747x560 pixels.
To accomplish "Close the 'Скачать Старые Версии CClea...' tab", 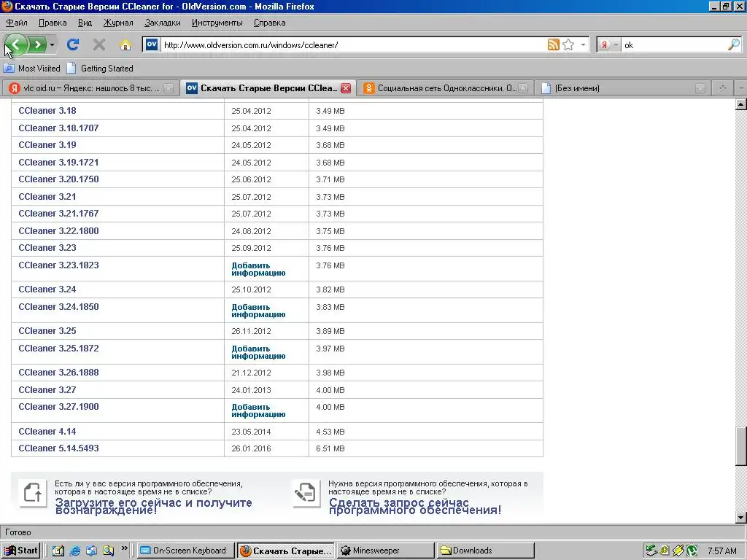I will click(346, 88).
